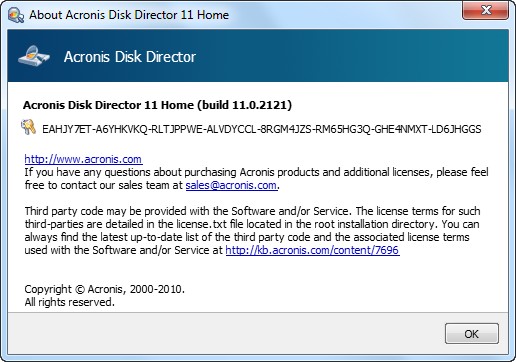Click the Copyright Acronis 2000-2010 line
This screenshot has height=362, width=516.
tap(104, 289)
